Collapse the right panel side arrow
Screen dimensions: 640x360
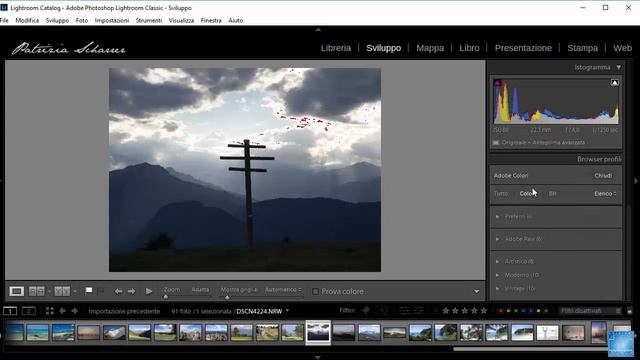pyautogui.click(x=636, y=180)
